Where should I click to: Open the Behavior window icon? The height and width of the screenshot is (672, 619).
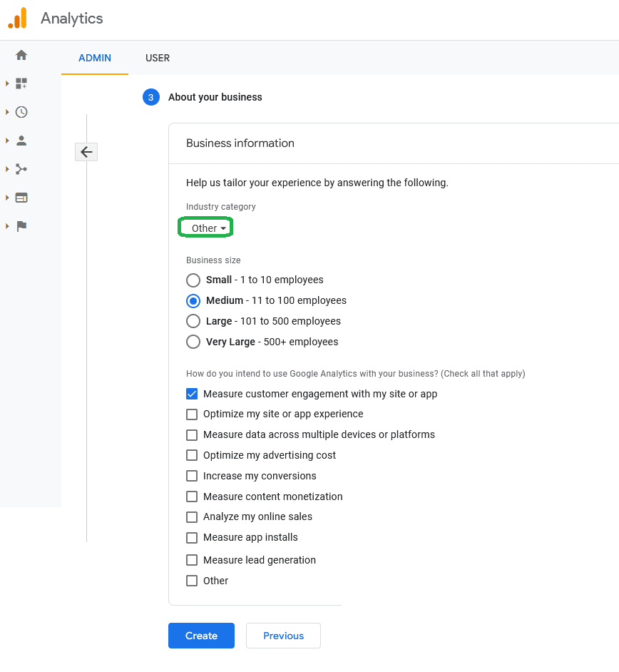tap(21, 198)
